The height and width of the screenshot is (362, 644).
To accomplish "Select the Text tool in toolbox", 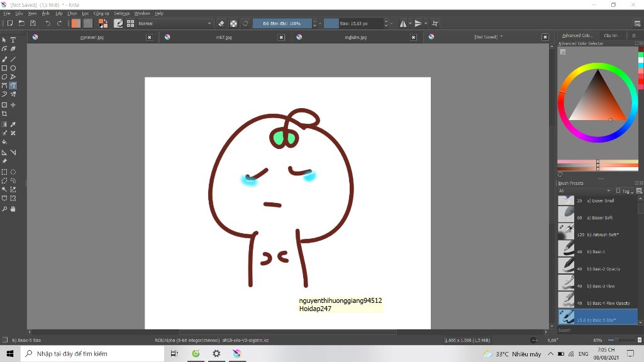I will [x=13, y=40].
